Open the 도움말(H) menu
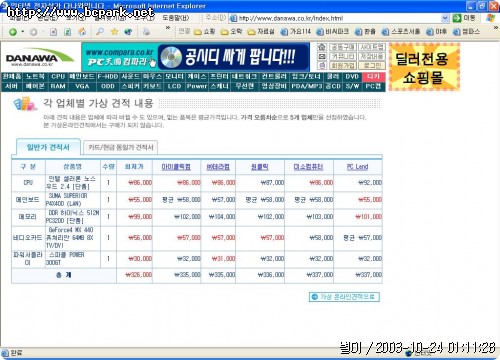The image size is (500, 360). point(176,18)
